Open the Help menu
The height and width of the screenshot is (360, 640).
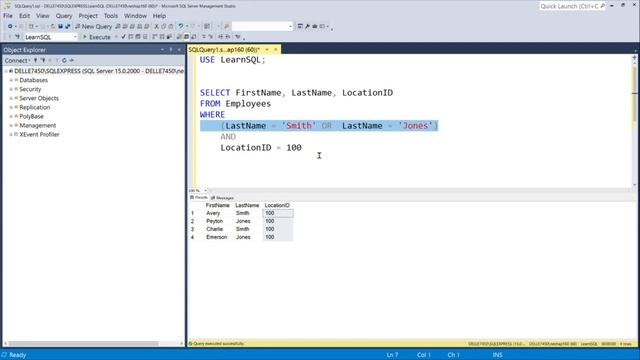(x=159, y=16)
